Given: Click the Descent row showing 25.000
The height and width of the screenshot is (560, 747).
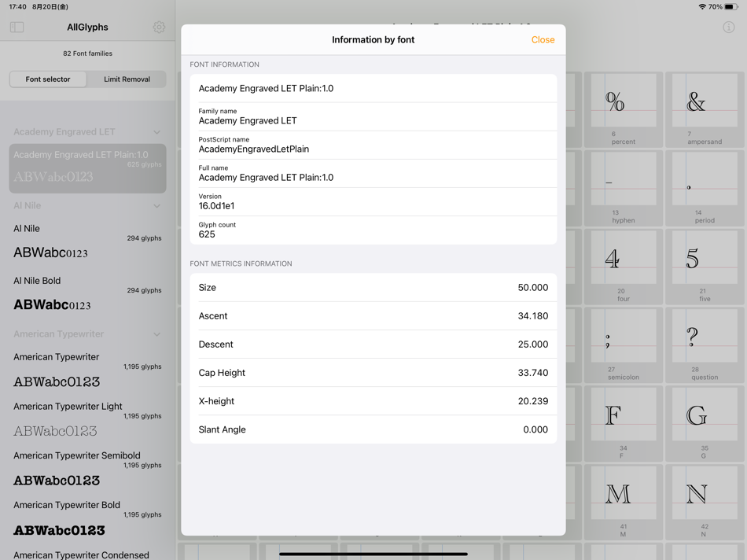Looking at the screenshot, I should click(x=373, y=344).
